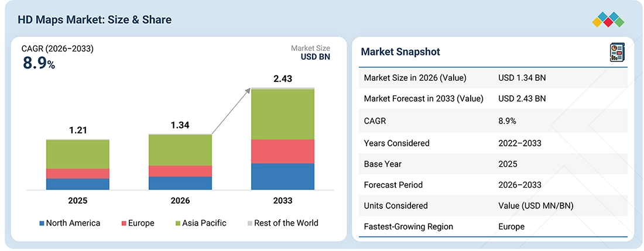Click the North America segment of 2033 bar
Image resolution: width=644 pixels, height=251 pixels.
[x=283, y=176]
